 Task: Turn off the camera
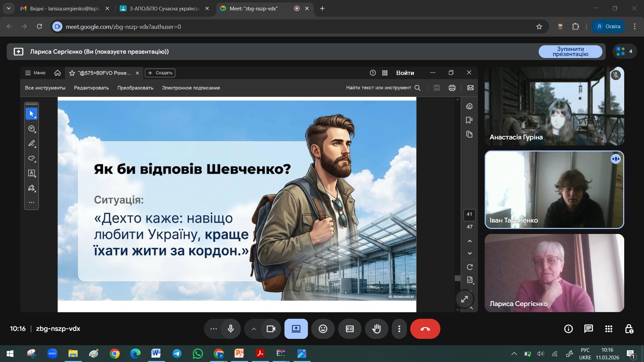(x=271, y=329)
